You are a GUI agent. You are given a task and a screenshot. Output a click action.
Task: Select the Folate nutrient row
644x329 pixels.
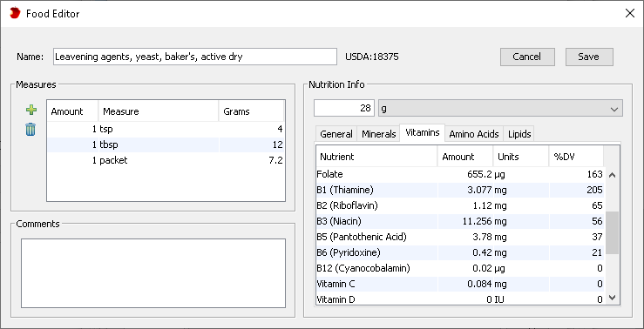click(460, 174)
